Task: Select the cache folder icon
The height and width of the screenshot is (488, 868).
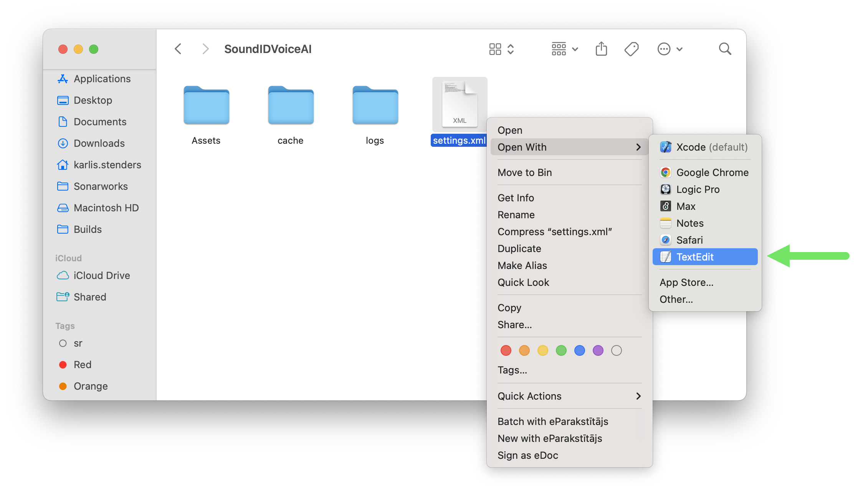Action: click(291, 105)
